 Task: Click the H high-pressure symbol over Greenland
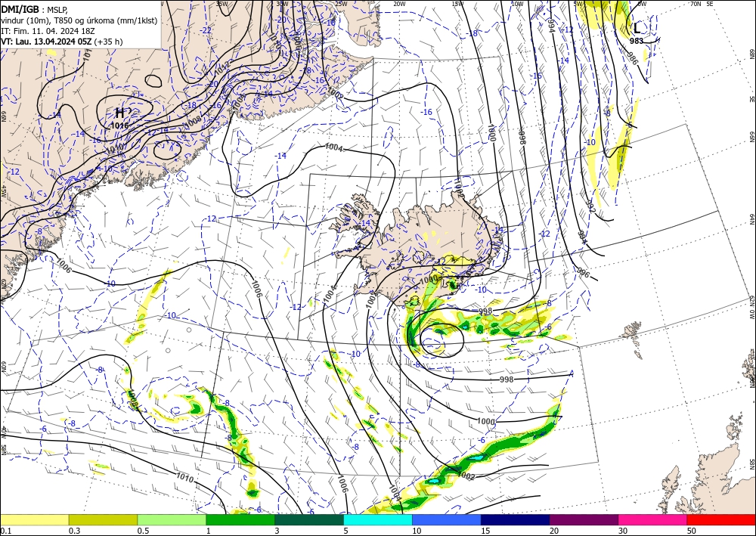(119, 113)
